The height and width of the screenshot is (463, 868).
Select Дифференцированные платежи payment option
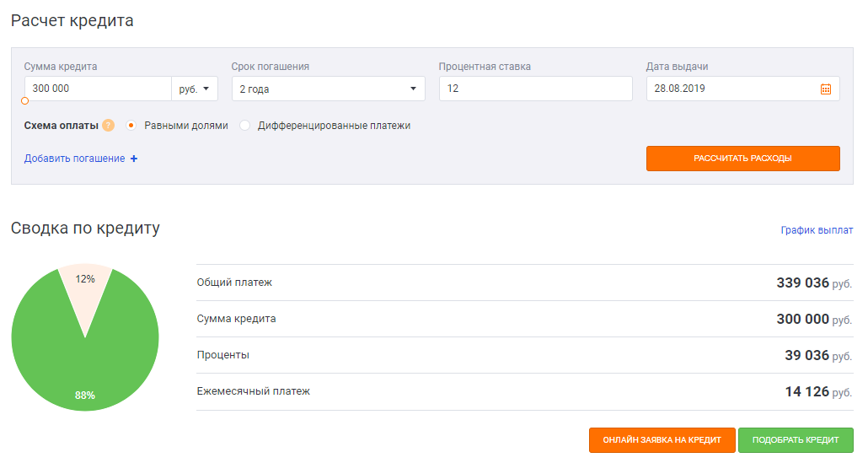(x=245, y=126)
